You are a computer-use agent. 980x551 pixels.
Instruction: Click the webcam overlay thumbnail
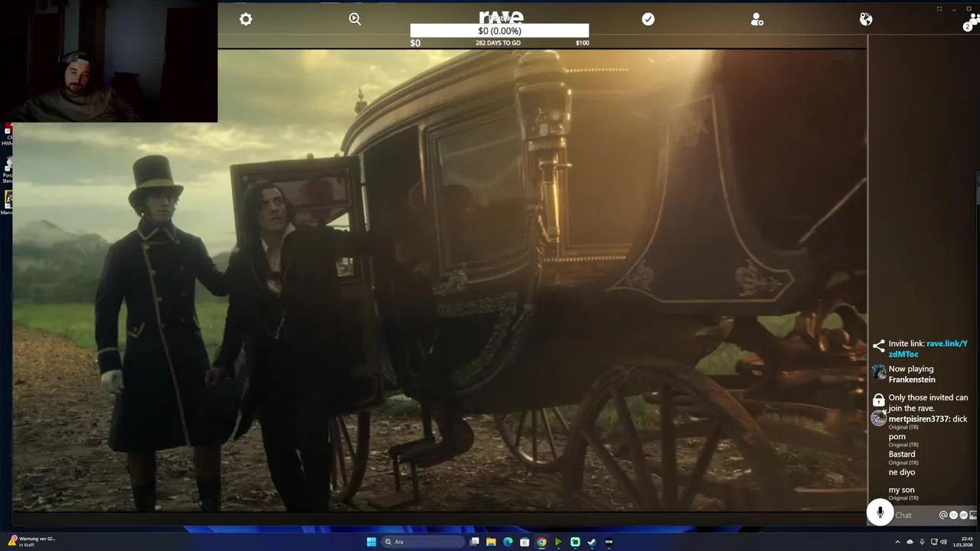point(109,61)
